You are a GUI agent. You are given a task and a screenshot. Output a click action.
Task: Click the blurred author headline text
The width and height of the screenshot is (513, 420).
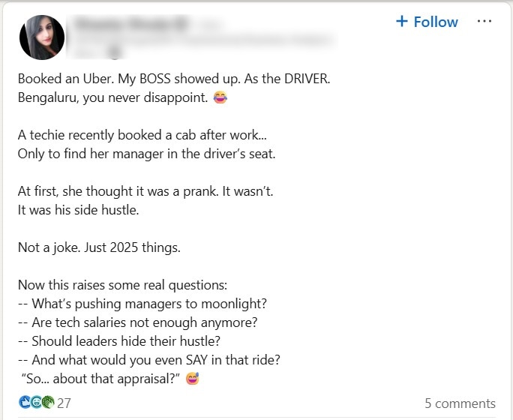[x=202, y=37]
